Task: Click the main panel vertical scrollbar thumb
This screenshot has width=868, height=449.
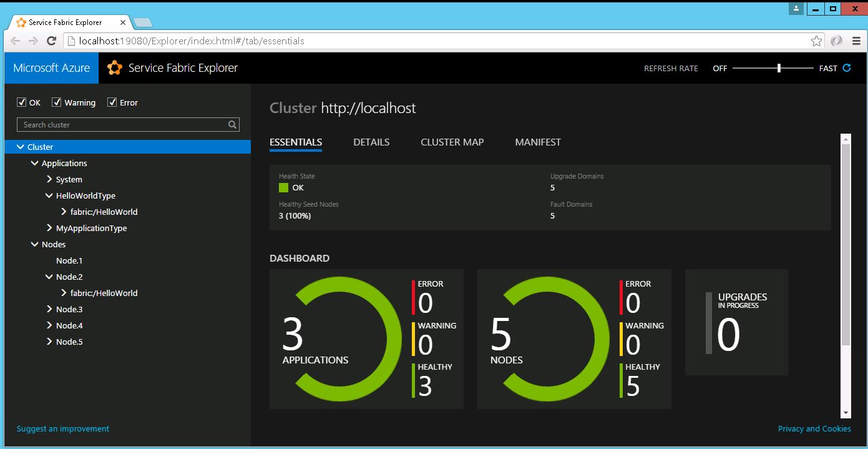Action: [846, 245]
